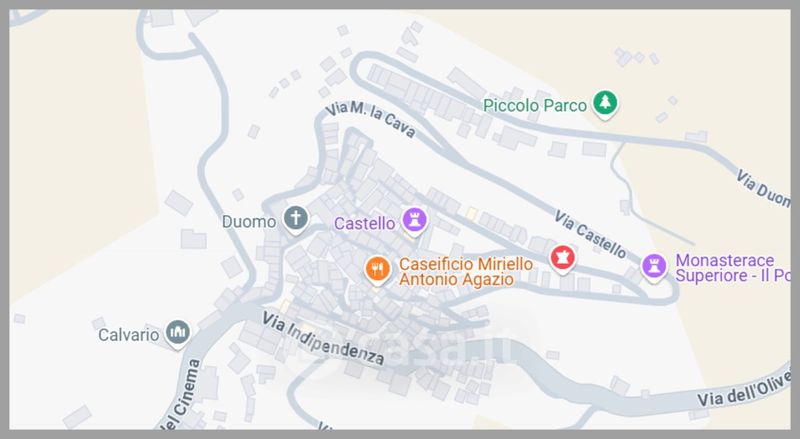Click the Piccolo Parco text label

[x=535, y=106]
